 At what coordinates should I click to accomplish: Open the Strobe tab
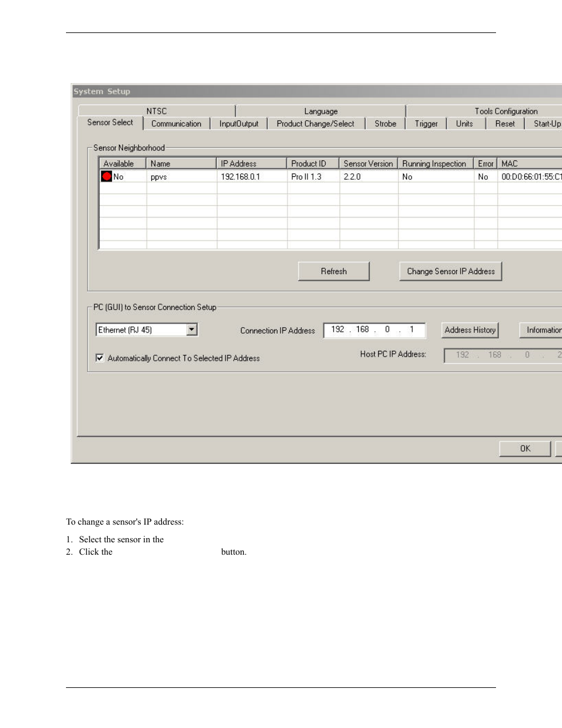[x=385, y=124]
